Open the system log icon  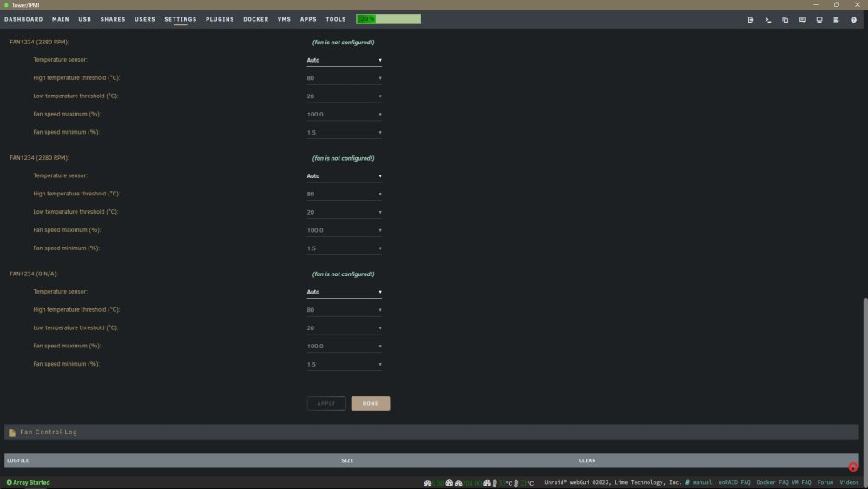837,19
